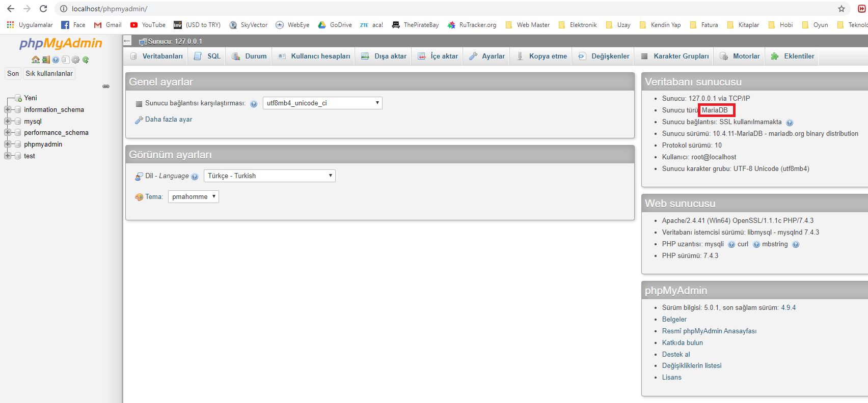The height and width of the screenshot is (403, 868).
Task: Click the Sunucu: 127.0.0.1 breadcrumb link
Action: pyautogui.click(x=175, y=41)
